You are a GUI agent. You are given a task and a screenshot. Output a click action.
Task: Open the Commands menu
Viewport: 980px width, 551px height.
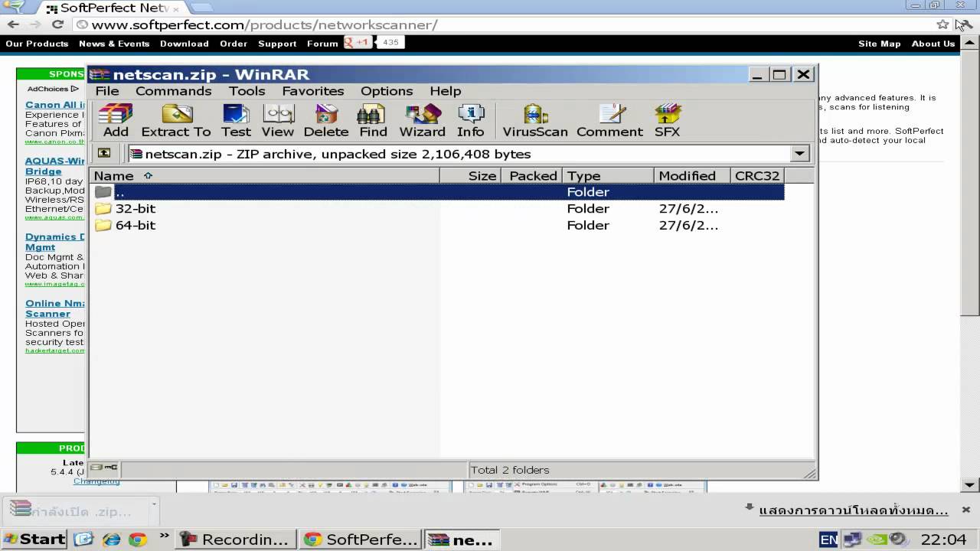click(173, 91)
